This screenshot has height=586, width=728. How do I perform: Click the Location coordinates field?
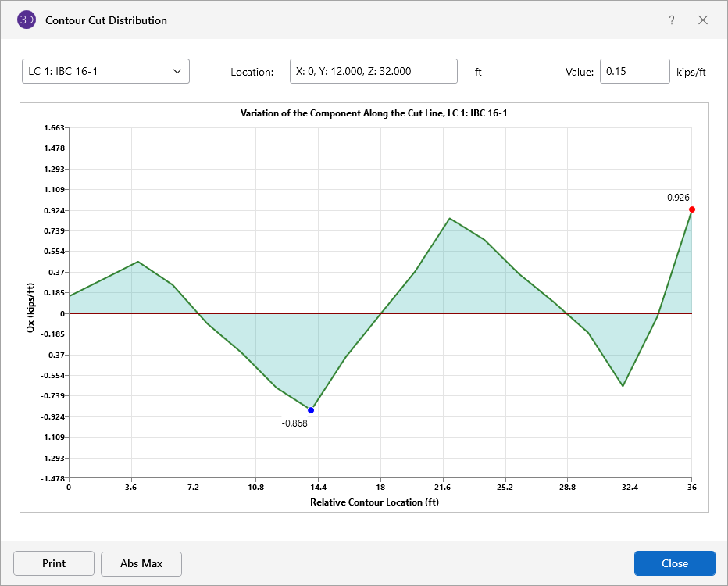373,72
